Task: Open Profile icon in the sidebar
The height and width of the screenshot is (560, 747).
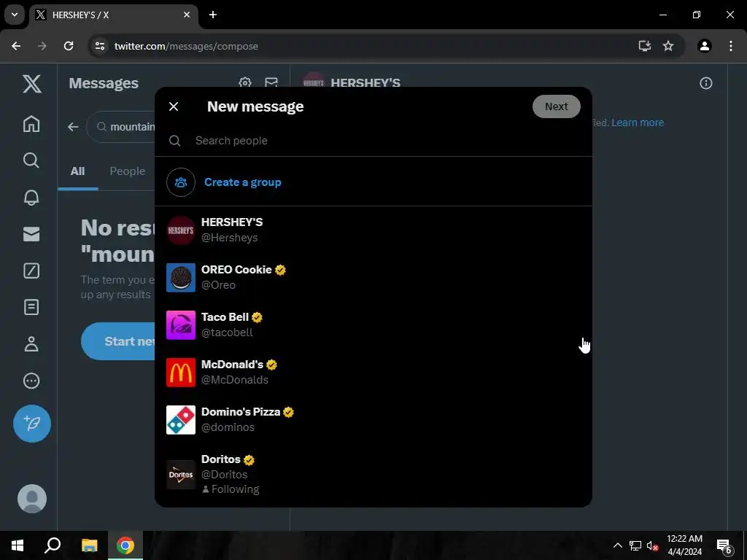Action: pyautogui.click(x=31, y=344)
